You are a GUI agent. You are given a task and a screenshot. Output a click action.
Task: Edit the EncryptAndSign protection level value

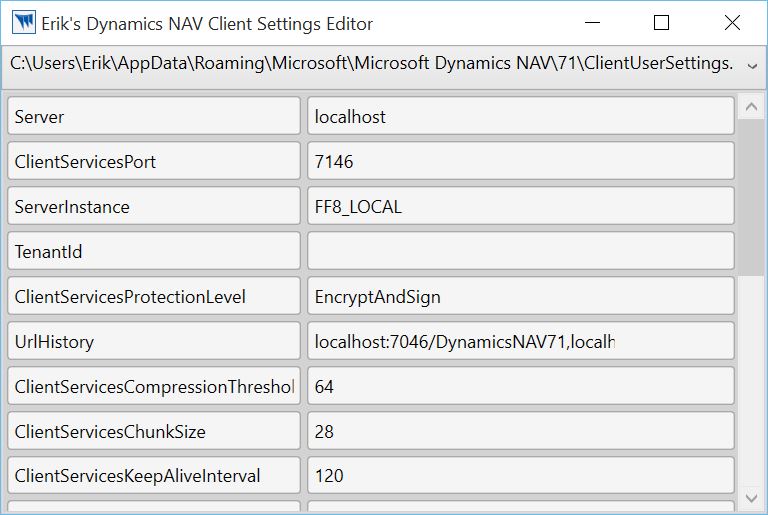click(x=521, y=296)
